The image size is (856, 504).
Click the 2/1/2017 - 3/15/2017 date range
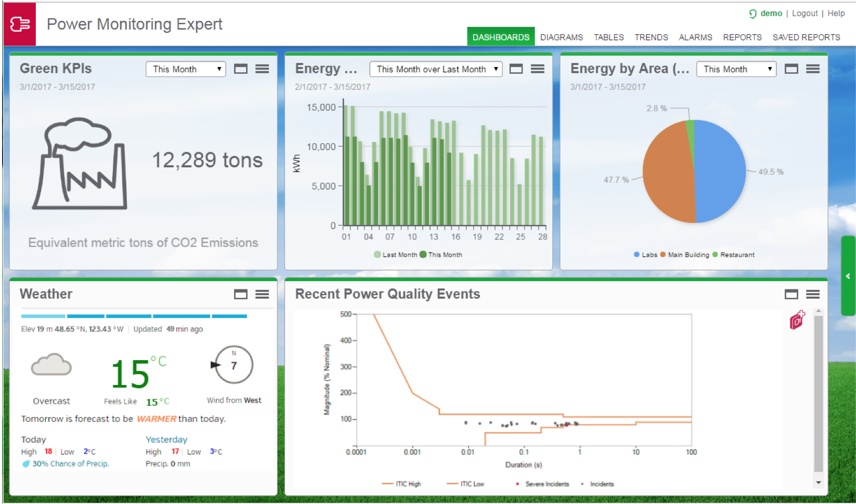point(332,87)
